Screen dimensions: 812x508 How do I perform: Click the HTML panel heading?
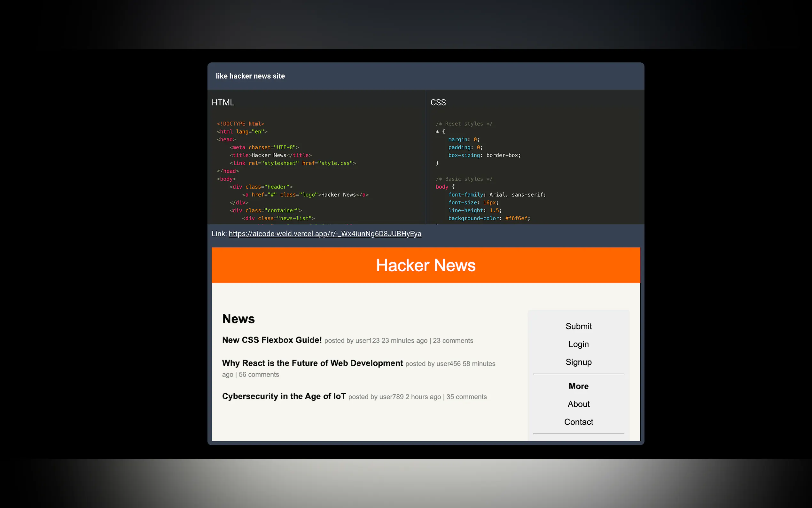pyautogui.click(x=223, y=102)
